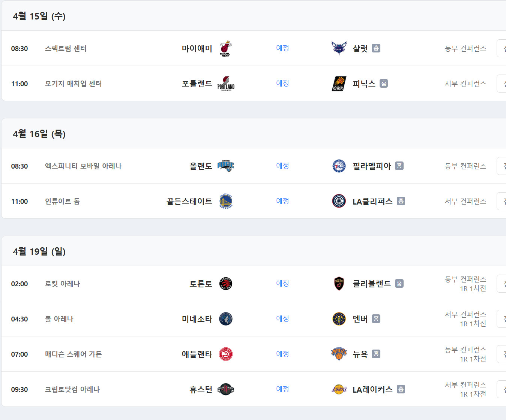Image resolution: width=506 pixels, height=420 pixels.
Task: Click the Portland Trail Blazers logo
Action: [x=226, y=84]
